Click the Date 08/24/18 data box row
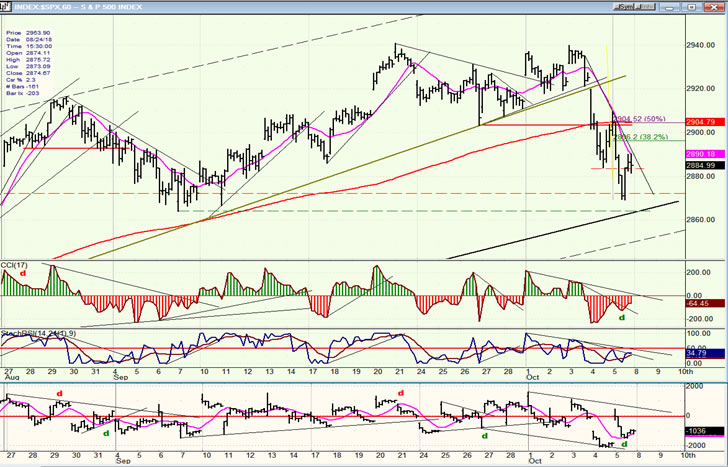 coord(28,40)
